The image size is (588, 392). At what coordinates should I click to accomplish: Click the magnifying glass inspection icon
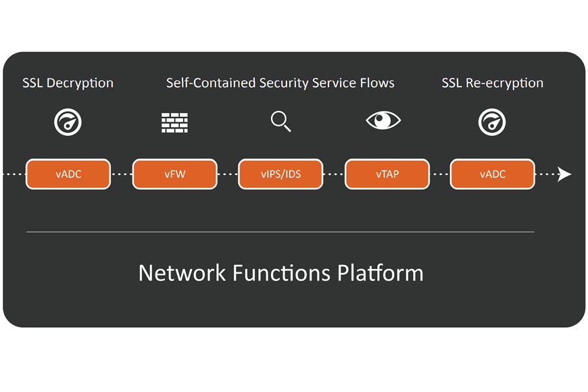[280, 122]
